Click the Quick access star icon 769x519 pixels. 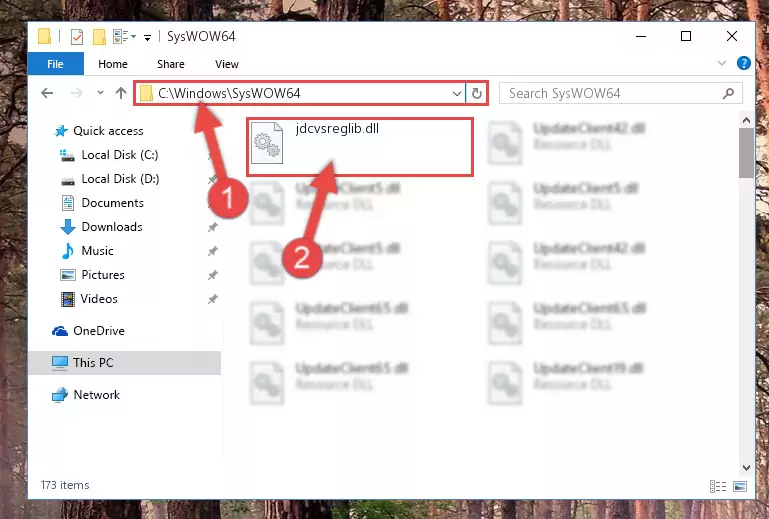61,131
